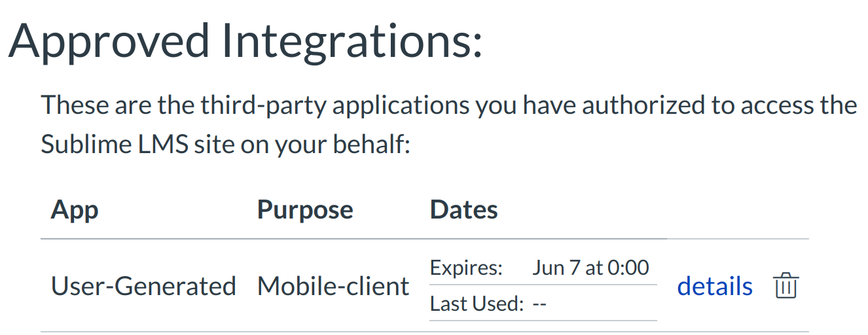Click the App column header

[x=75, y=210]
